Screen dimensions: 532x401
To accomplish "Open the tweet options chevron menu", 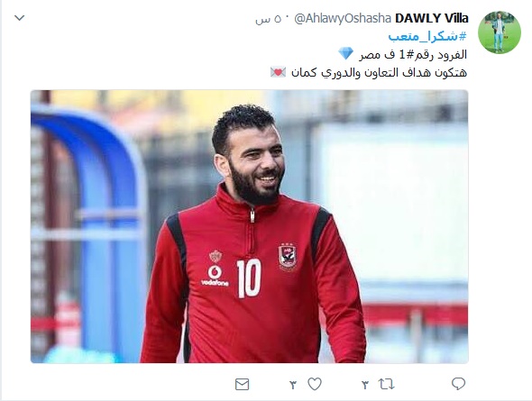I will (x=20, y=18).
